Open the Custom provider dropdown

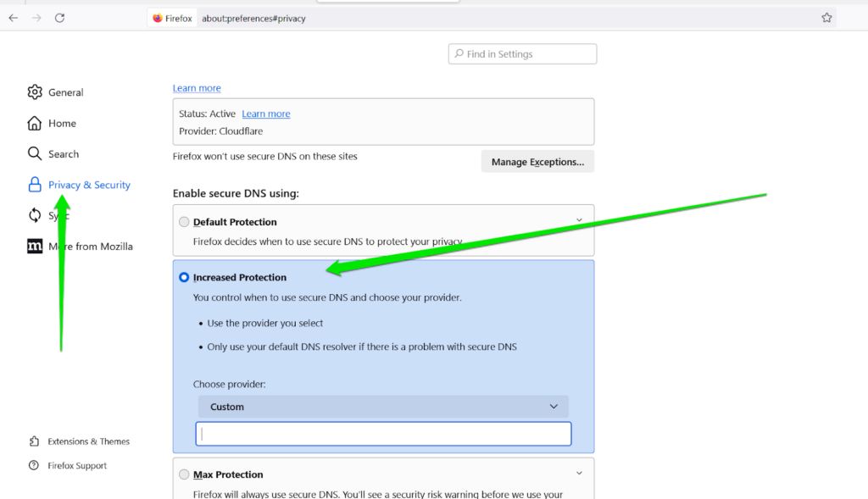382,407
